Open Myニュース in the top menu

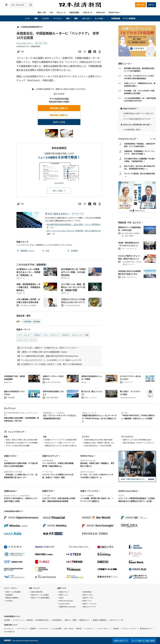pyautogui.click(x=61, y=12)
